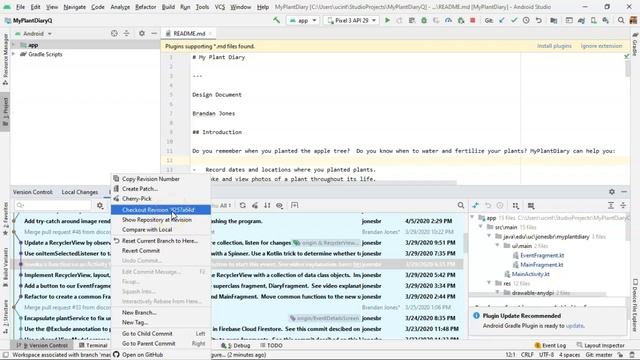
Task: Click the update link in plugin notification
Action: 575,326
